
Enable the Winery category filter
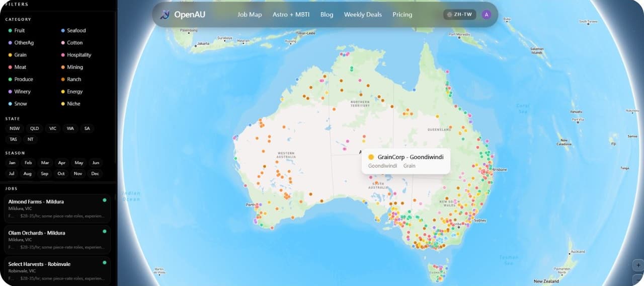tap(22, 92)
